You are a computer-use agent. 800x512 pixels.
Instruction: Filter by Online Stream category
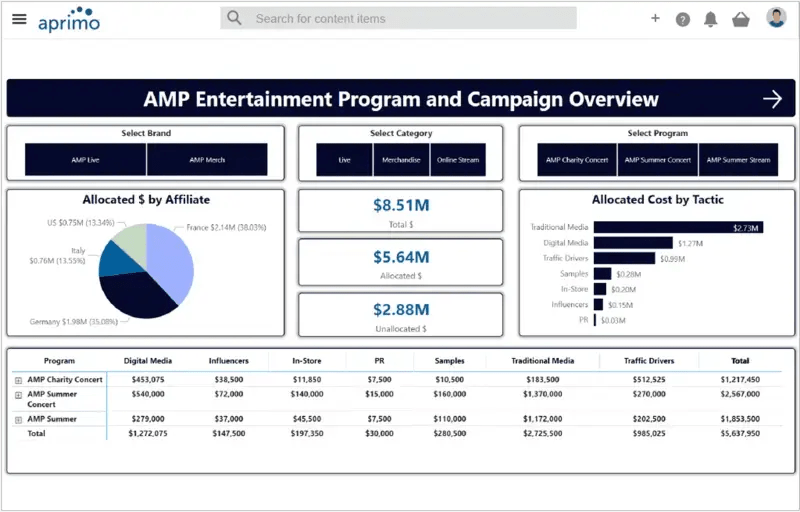tap(458, 160)
